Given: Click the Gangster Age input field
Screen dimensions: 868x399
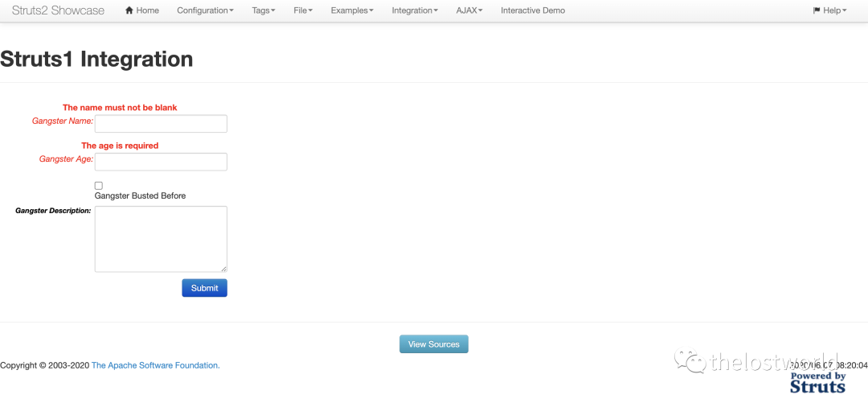Looking at the screenshot, I should (161, 162).
